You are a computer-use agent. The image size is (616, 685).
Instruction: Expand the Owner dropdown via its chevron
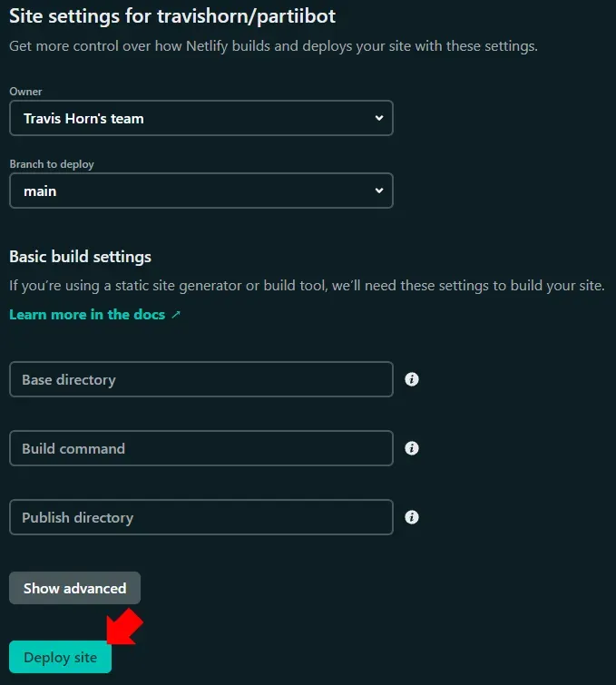[x=379, y=118]
